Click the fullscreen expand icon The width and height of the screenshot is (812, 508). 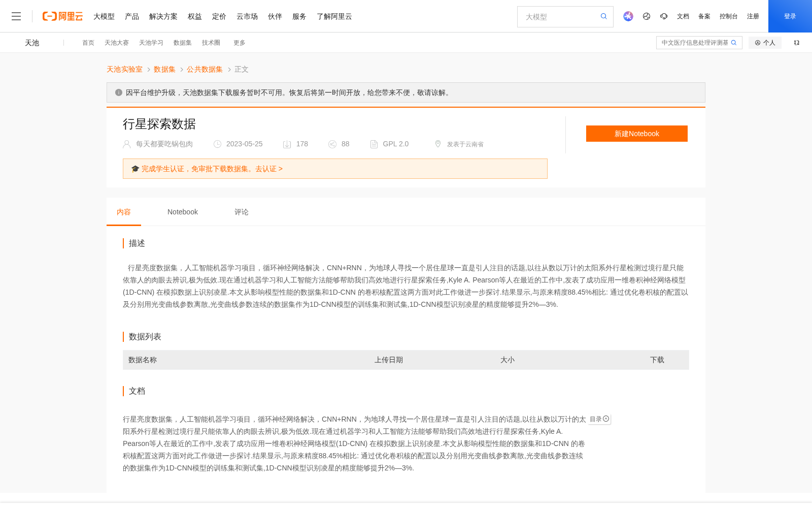[x=797, y=43]
